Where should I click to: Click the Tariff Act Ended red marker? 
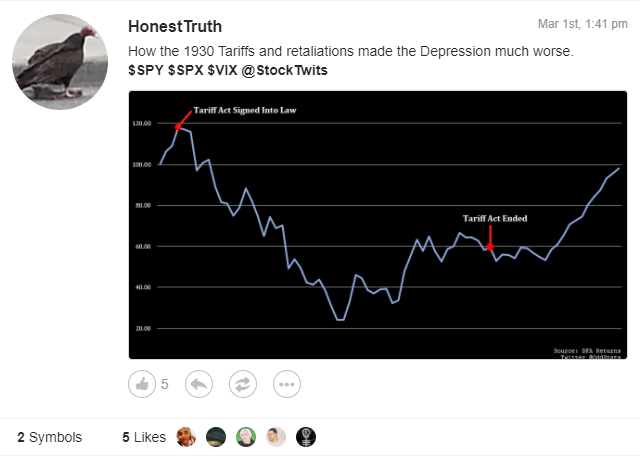click(490, 247)
